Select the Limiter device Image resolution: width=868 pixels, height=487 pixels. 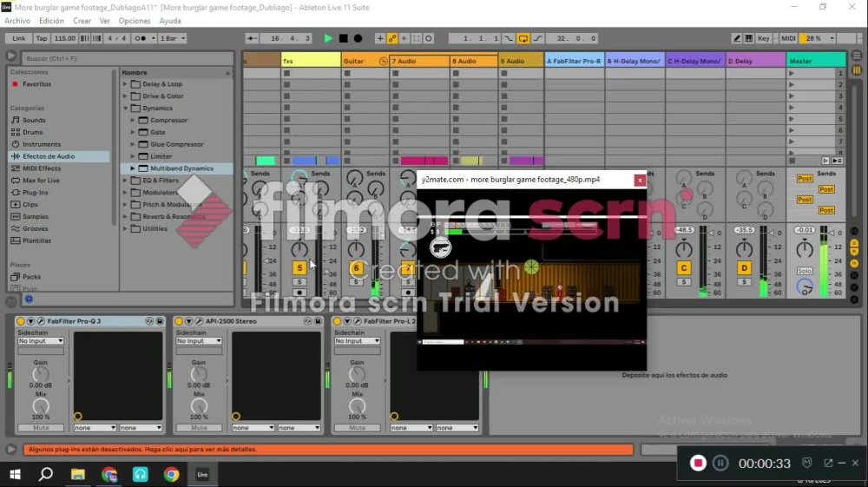click(x=161, y=156)
